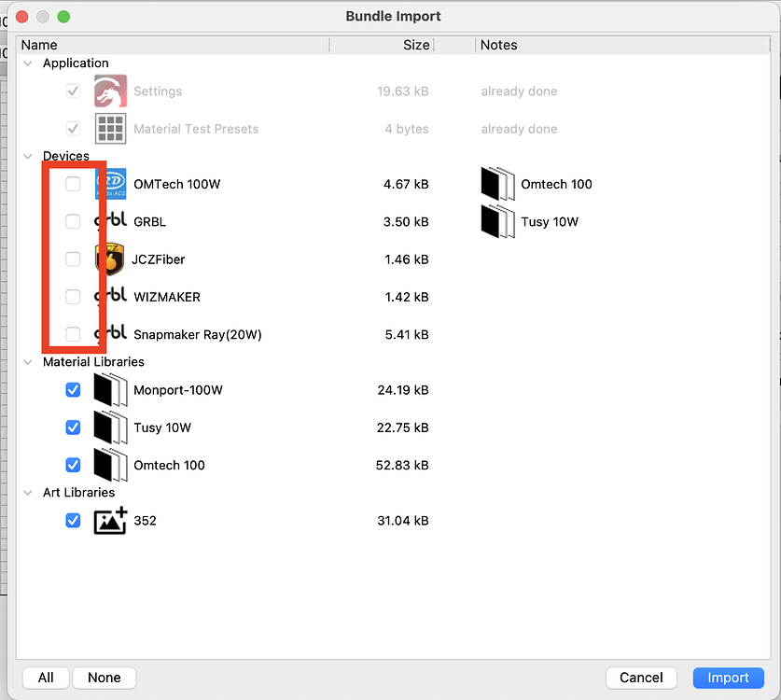Click the JCZFiber shield icon
The width and height of the screenshot is (781, 700).
click(109, 259)
